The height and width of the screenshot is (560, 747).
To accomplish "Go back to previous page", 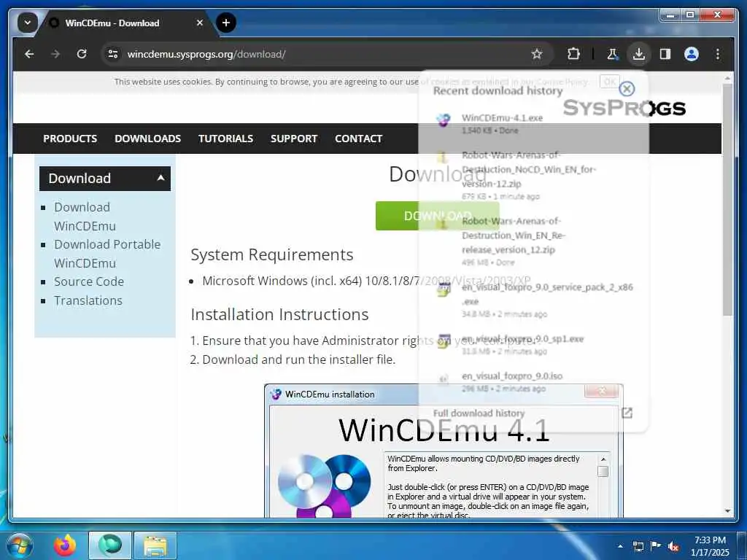I will click(29, 54).
